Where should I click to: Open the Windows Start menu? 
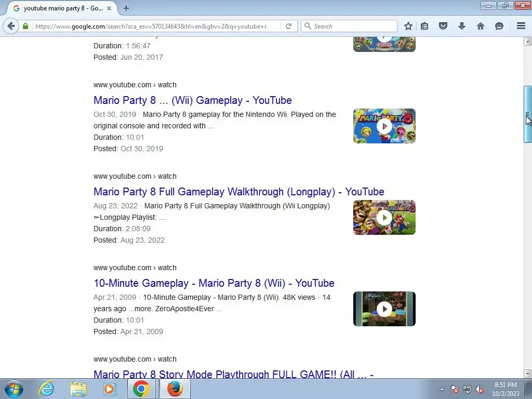(x=14, y=389)
